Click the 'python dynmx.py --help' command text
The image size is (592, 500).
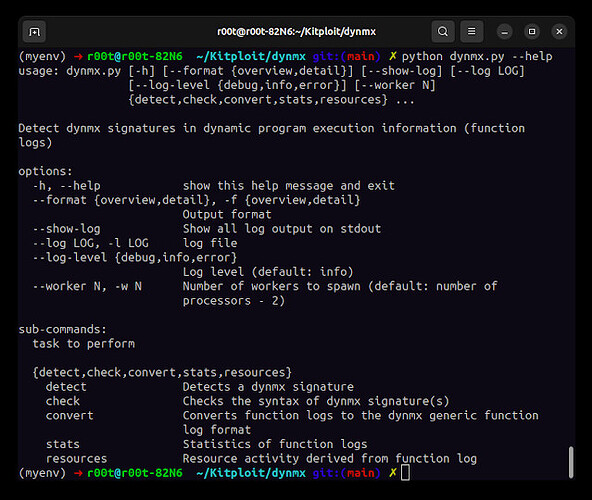pyautogui.click(x=477, y=57)
